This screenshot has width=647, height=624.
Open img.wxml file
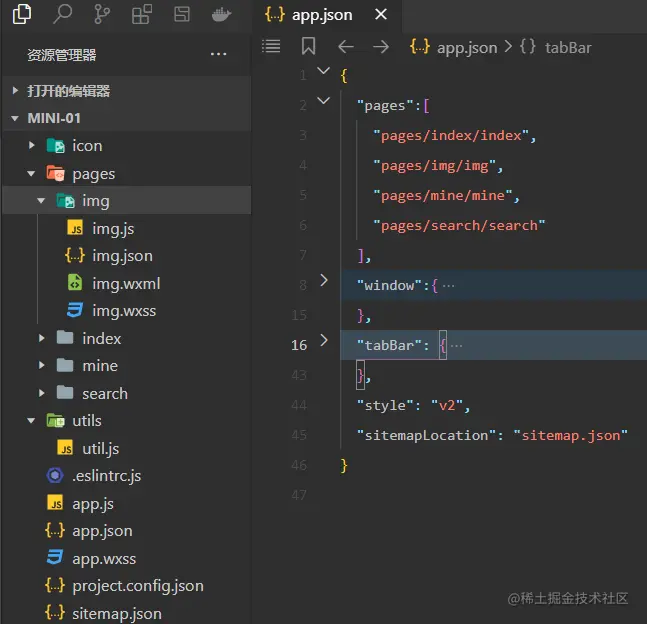tap(126, 284)
